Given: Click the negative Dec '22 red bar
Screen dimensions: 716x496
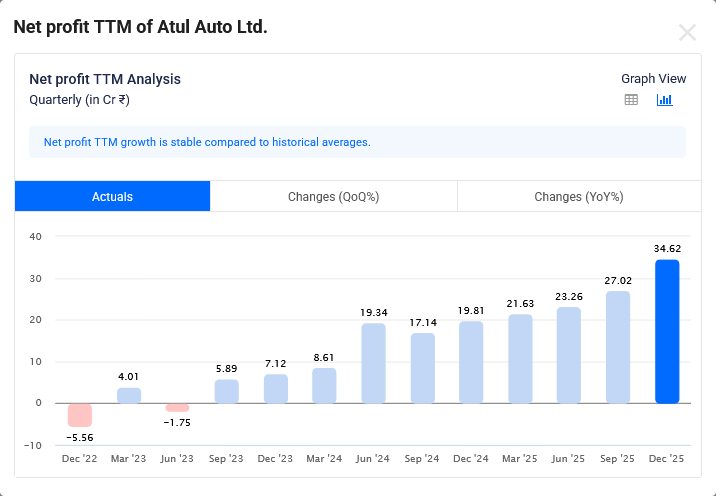Looking at the screenshot, I should 80,415.
